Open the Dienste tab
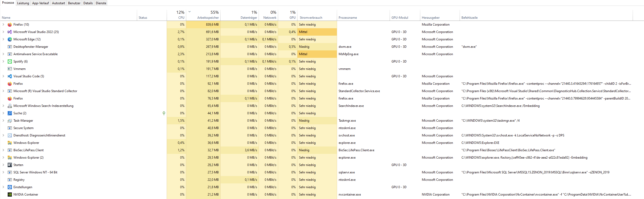This screenshot has height=199, width=644. coord(101,3)
